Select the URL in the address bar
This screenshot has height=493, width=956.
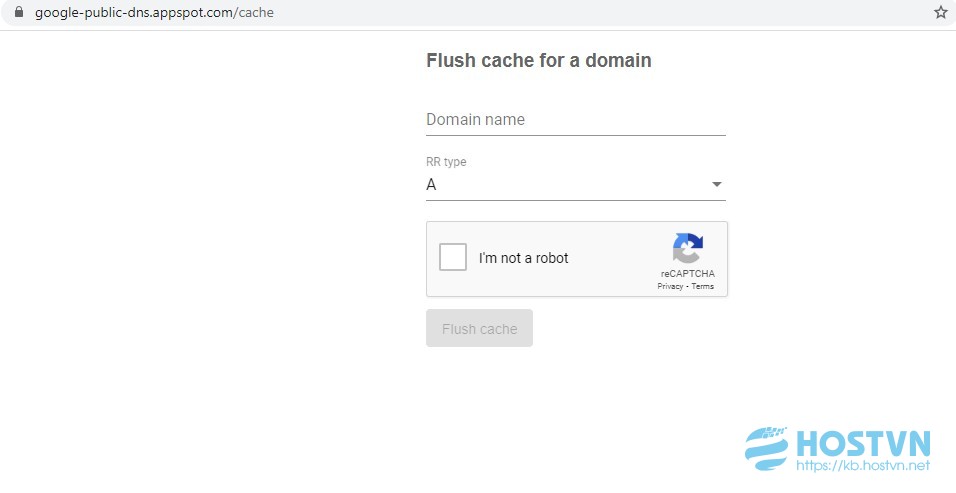coord(154,12)
